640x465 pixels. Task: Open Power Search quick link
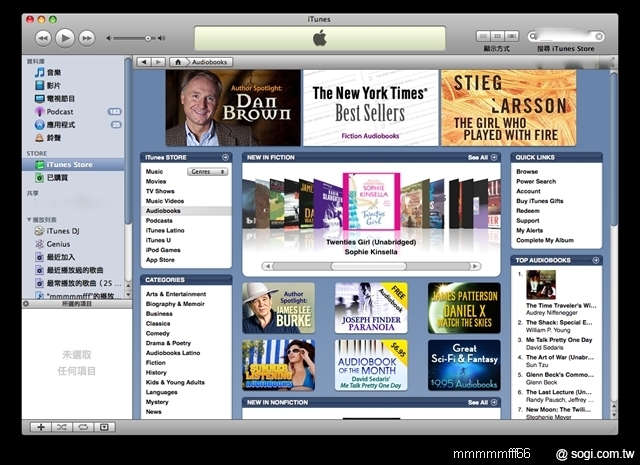click(x=536, y=182)
